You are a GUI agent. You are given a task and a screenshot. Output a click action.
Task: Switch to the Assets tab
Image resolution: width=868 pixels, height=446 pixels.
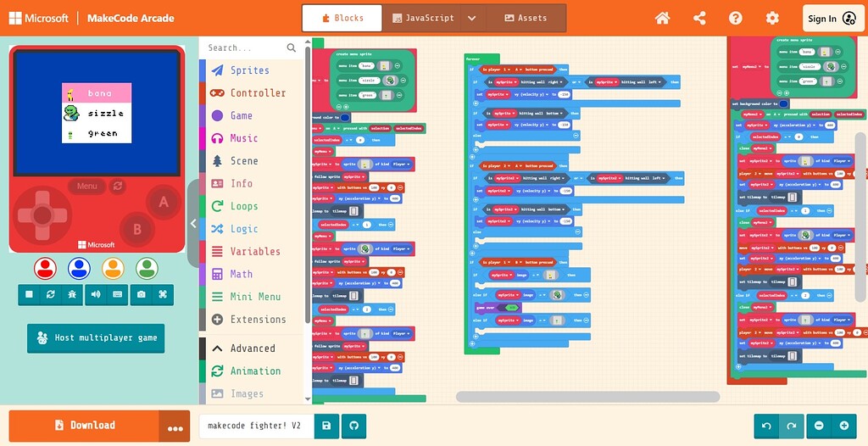coord(526,19)
